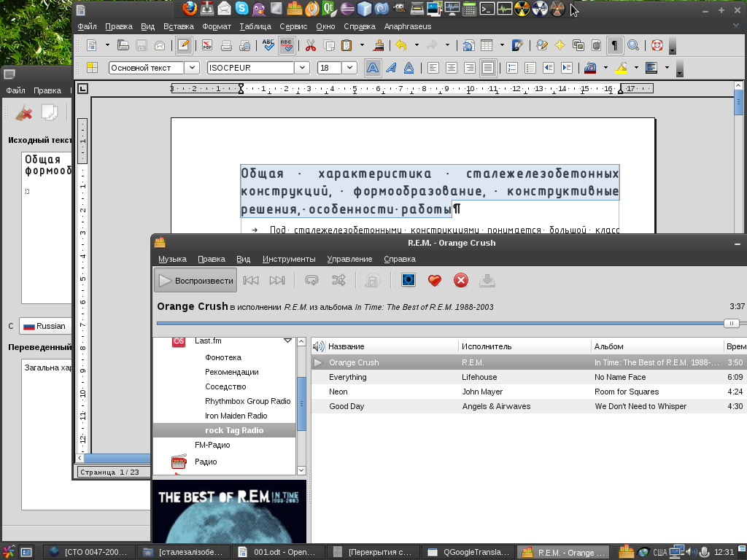Click the visualization icon in Rhythmbox toolbar

[409, 280]
